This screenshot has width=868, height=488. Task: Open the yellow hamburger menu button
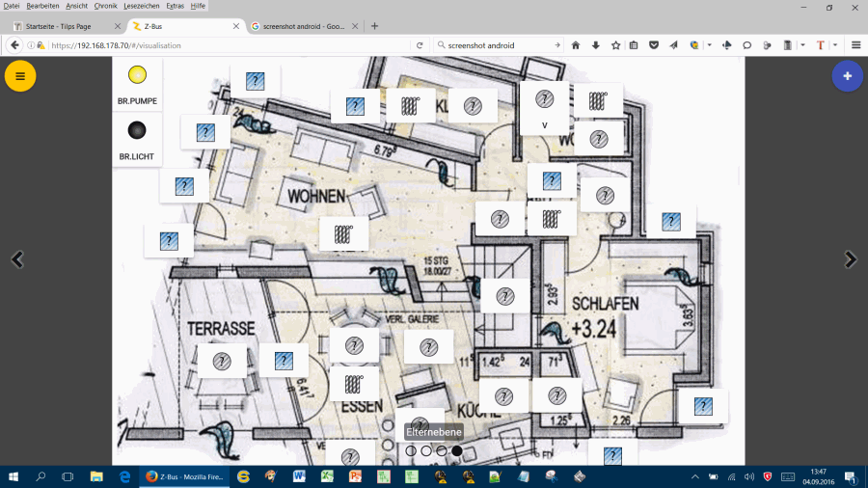click(20, 76)
